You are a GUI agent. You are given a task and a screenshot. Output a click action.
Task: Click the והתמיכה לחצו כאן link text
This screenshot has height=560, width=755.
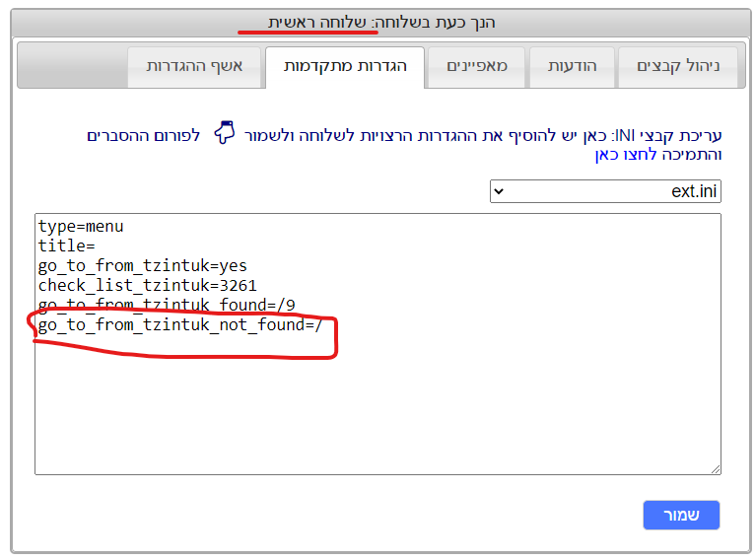[x=658, y=155]
